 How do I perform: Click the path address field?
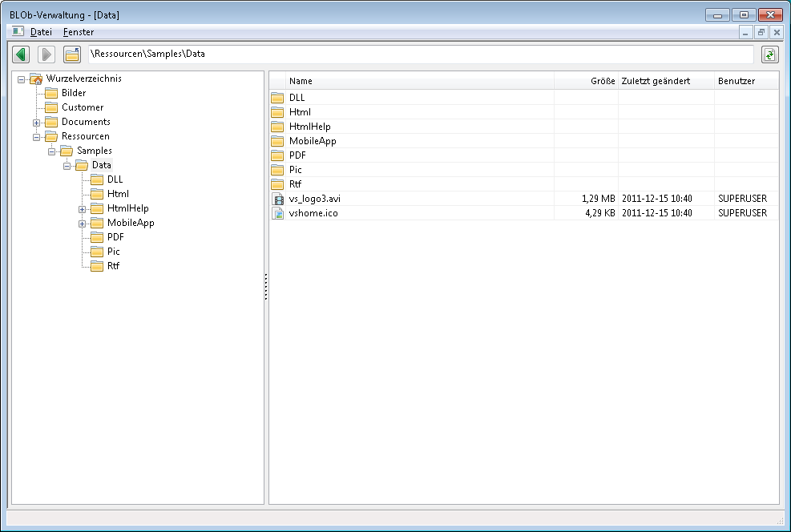pos(421,54)
